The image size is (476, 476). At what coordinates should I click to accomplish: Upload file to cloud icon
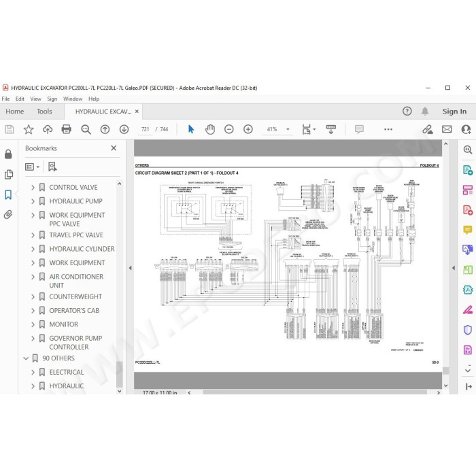click(48, 129)
